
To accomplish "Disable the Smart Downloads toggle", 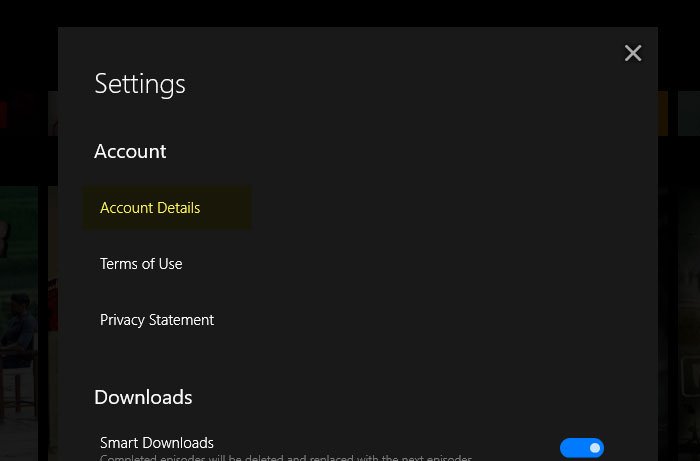I will (582, 448).
